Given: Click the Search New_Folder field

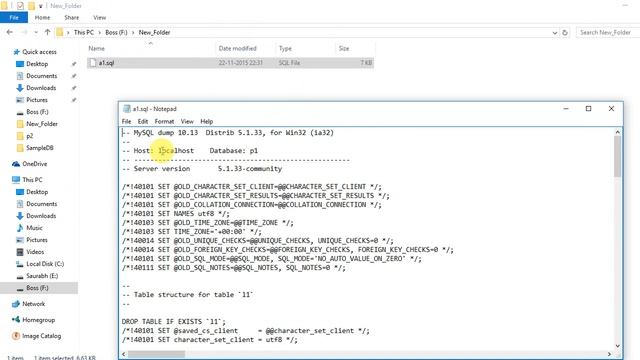Looking at the screenshot, I should click(607, 32).
